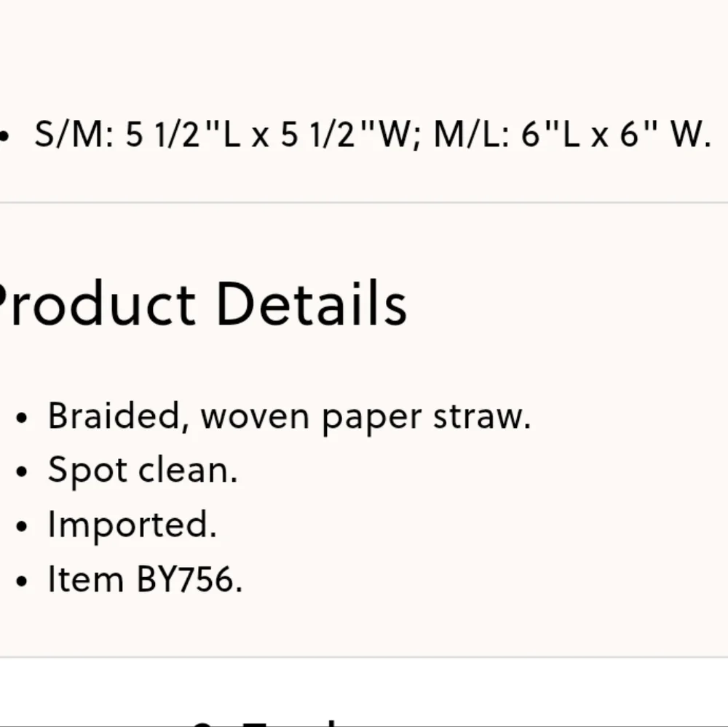728x727 pixels.
Task: Click the Braided, woven paper straw line
Action: coord(289,417)
